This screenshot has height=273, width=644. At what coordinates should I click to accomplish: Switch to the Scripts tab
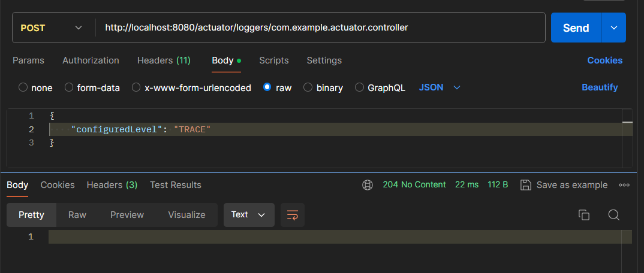click(x=274, y=60)
